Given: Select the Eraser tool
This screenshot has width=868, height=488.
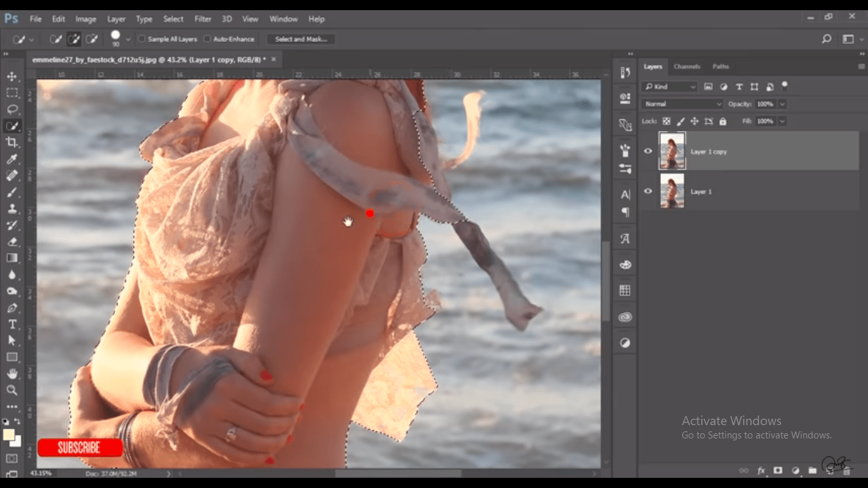Looking at the screenshot, I should [x=12, y=241].
